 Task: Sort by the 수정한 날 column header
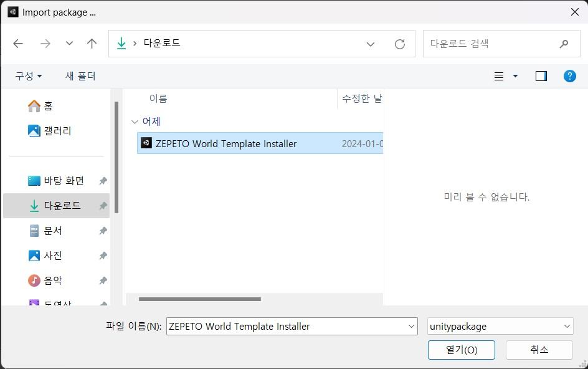tap(361, 98)
